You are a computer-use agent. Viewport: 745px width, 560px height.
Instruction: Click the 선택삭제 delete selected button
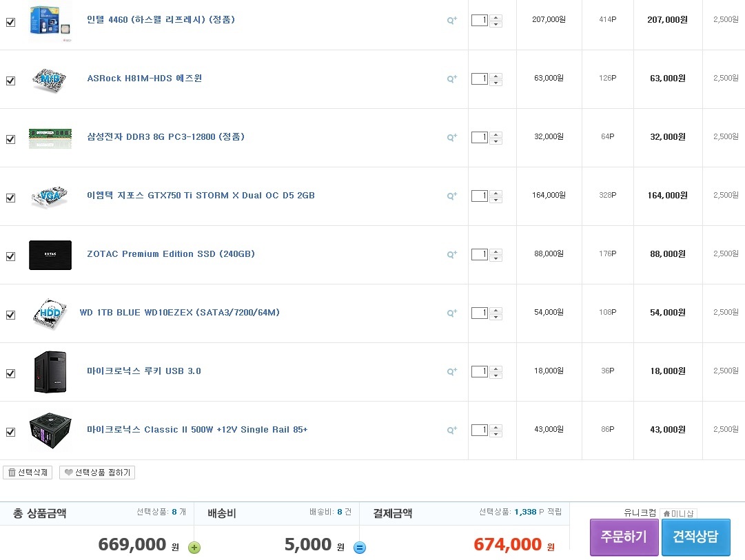pos(28,473)
